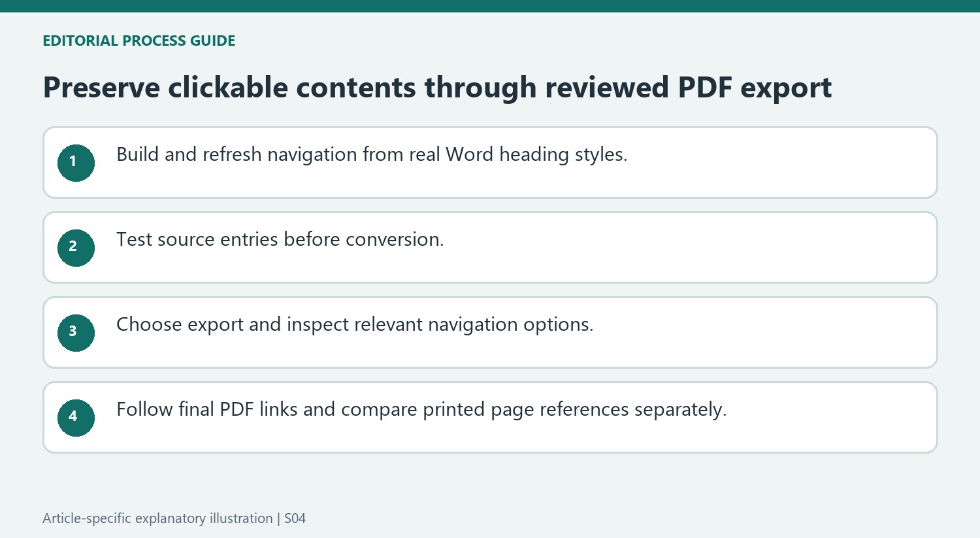Screen dimensions: 980x538
Task: Click the round badge numbered 3
Action: pos(76,333)
